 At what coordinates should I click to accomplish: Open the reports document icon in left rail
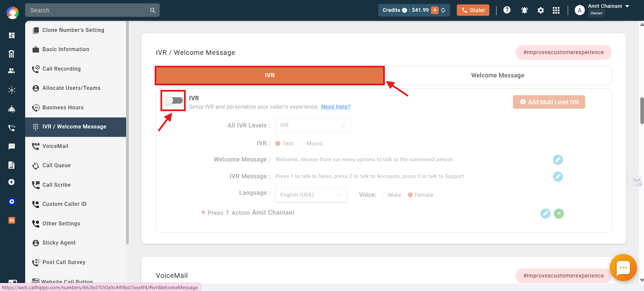12,165
